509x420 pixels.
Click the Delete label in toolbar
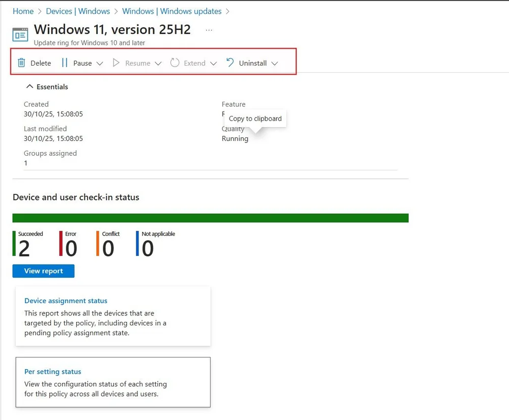point(41,63)
